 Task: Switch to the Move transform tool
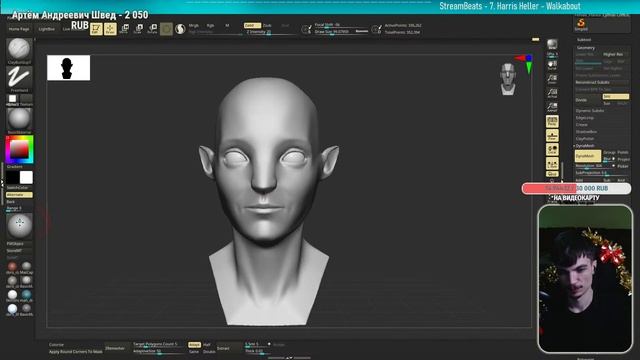point(124,29)
